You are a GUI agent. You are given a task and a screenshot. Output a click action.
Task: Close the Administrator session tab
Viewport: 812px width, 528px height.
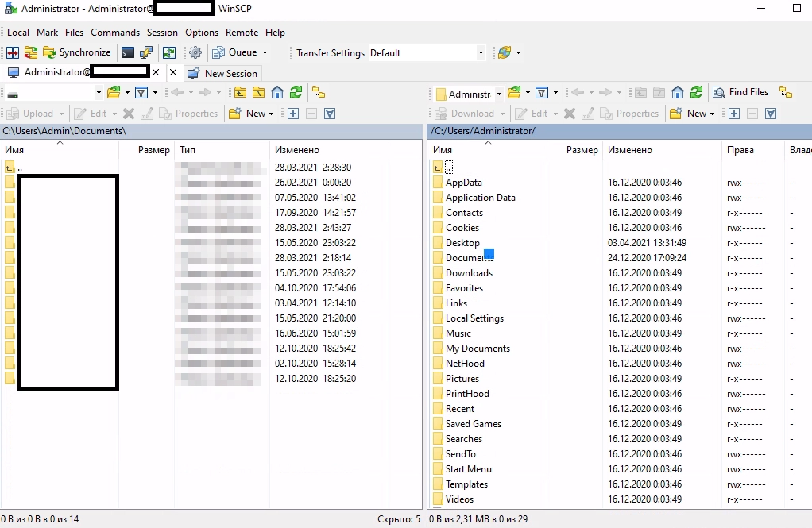(156, 72)
